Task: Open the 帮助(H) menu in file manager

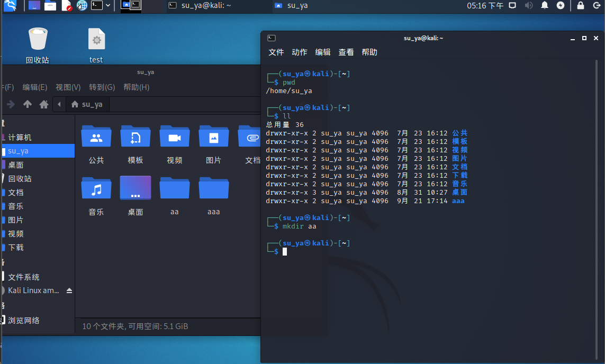Action: [x=136, y=87]
